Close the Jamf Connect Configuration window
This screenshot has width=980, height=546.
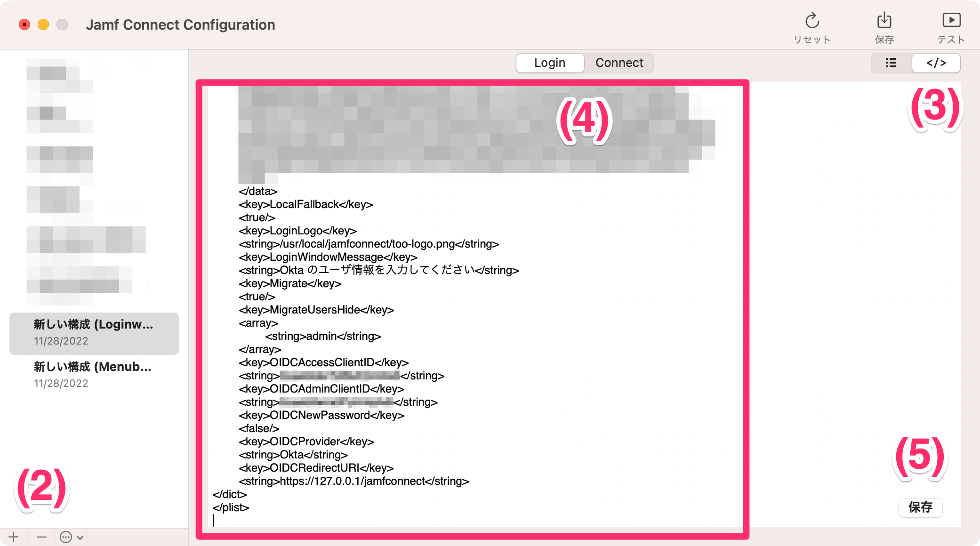point(24,24)
